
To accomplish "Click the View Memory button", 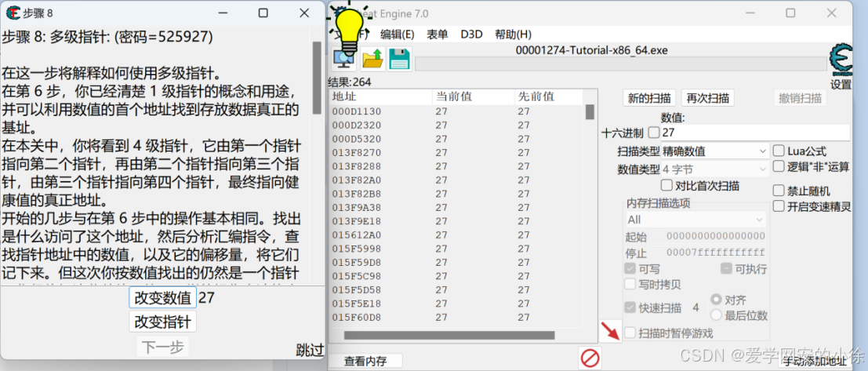I will click(365, 361).
